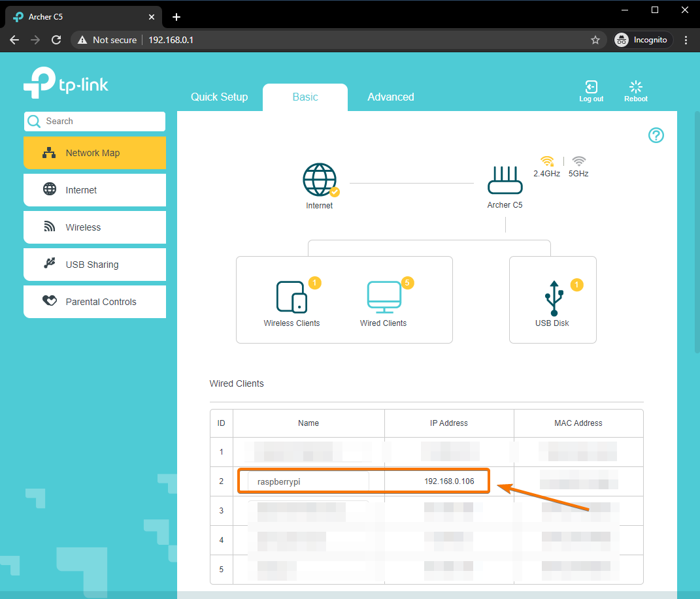Screen dimensions: 700x599
Task: Switch to the Advanced tab
Action: pos(391,97)
